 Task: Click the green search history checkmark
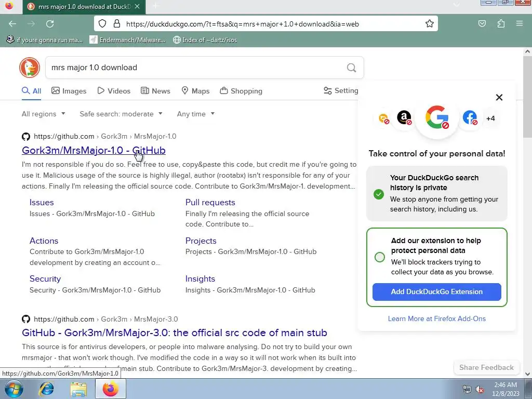pyautogui.click(x=379, y=194)
